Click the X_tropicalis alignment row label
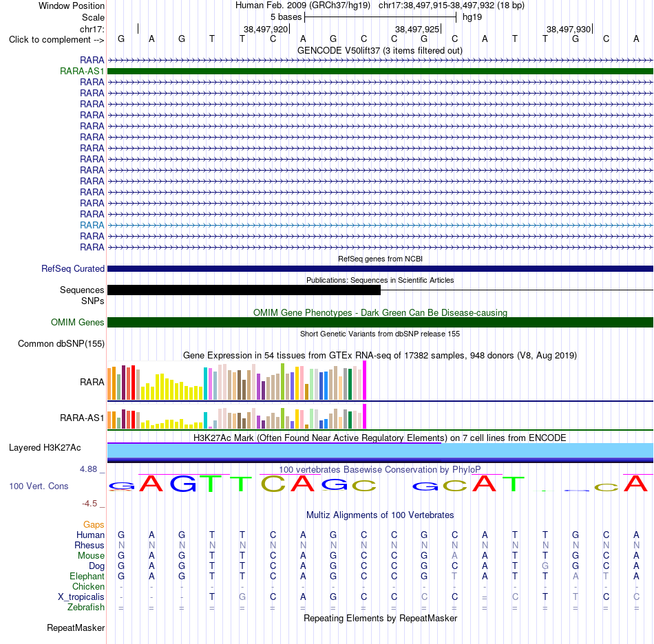654x644 pixels. click(81, 597)
